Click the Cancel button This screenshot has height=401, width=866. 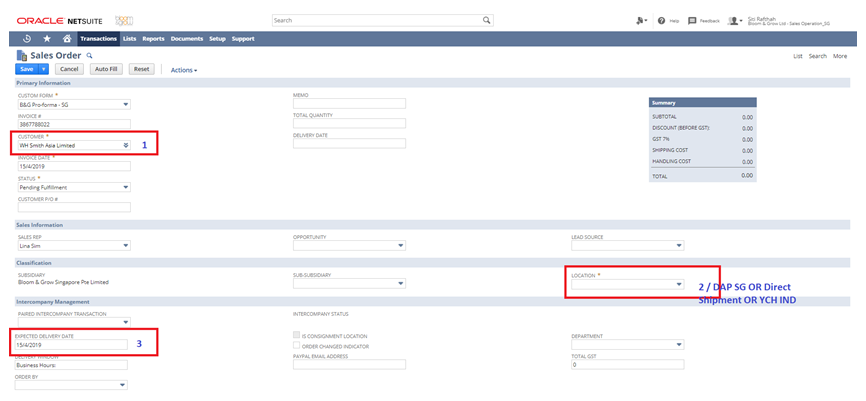click(x=69, y=69)
